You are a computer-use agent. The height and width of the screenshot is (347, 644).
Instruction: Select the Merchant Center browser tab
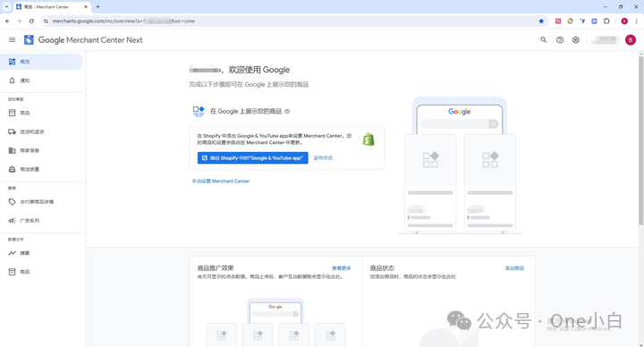(52, 7)
